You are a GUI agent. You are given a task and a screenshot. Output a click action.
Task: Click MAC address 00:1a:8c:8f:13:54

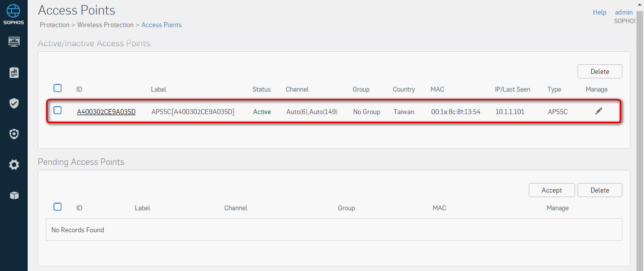click(x=456, y=112)
